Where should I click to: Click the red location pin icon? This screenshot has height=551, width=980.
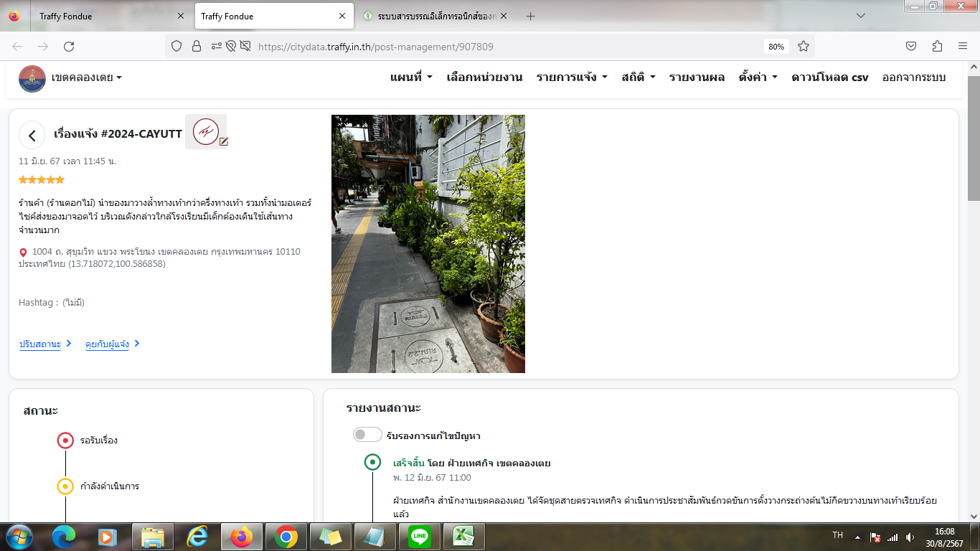click(24, 253)
